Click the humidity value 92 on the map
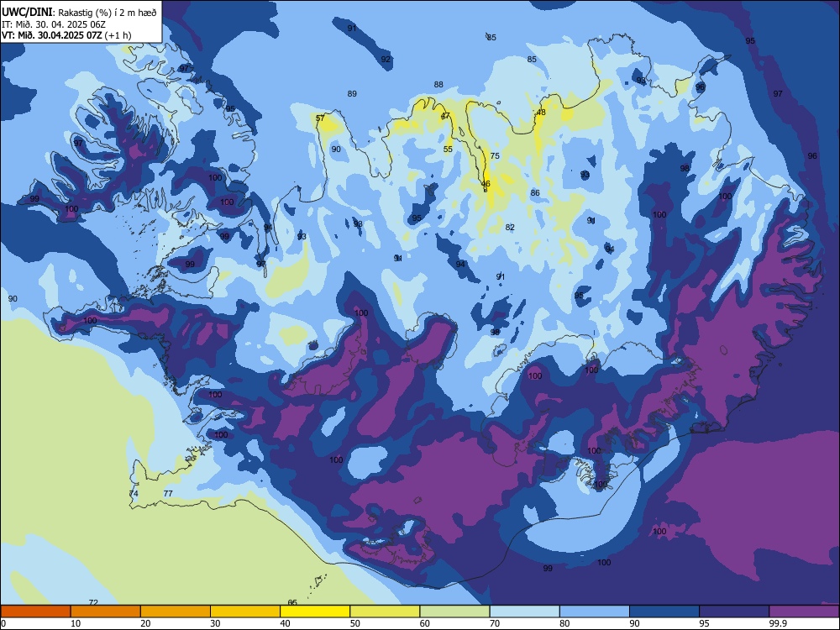The image size is (840, 630). tap(386, 60)
